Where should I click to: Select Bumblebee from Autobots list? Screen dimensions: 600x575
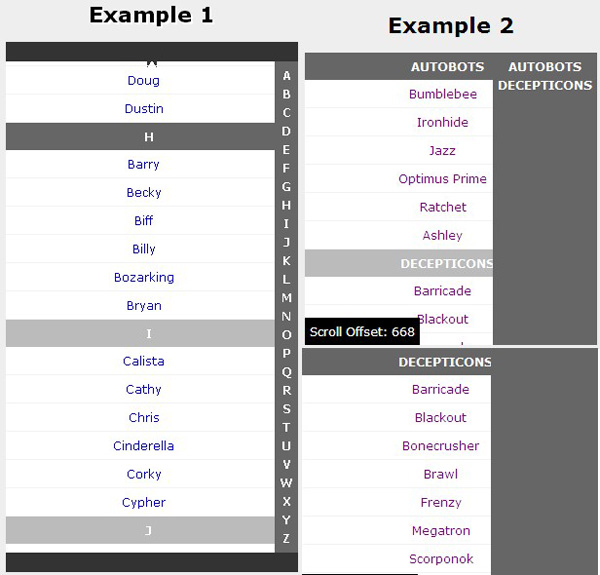pos(442,94)
